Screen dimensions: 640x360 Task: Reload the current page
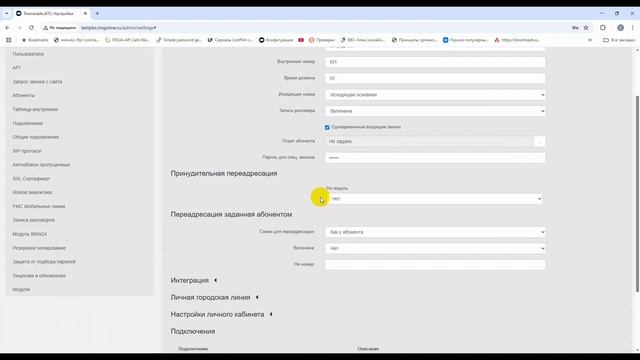(31, 28)
